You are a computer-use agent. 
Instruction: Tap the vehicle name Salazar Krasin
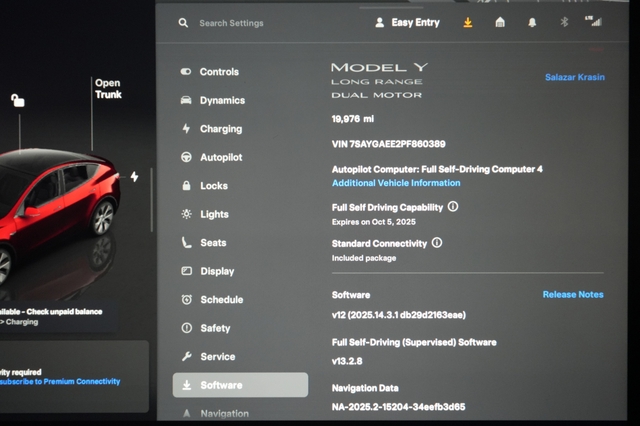pyautogui.click(x=575, y=77)
